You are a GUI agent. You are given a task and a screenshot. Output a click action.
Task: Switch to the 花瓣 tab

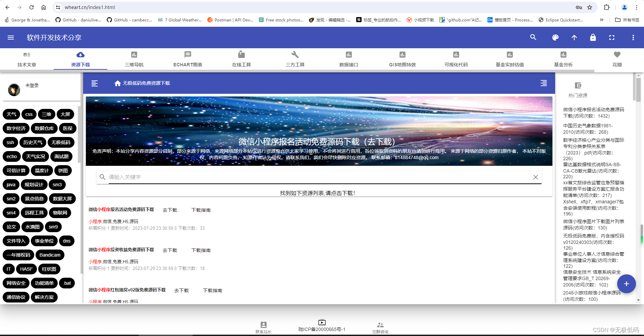click(617, 59)
